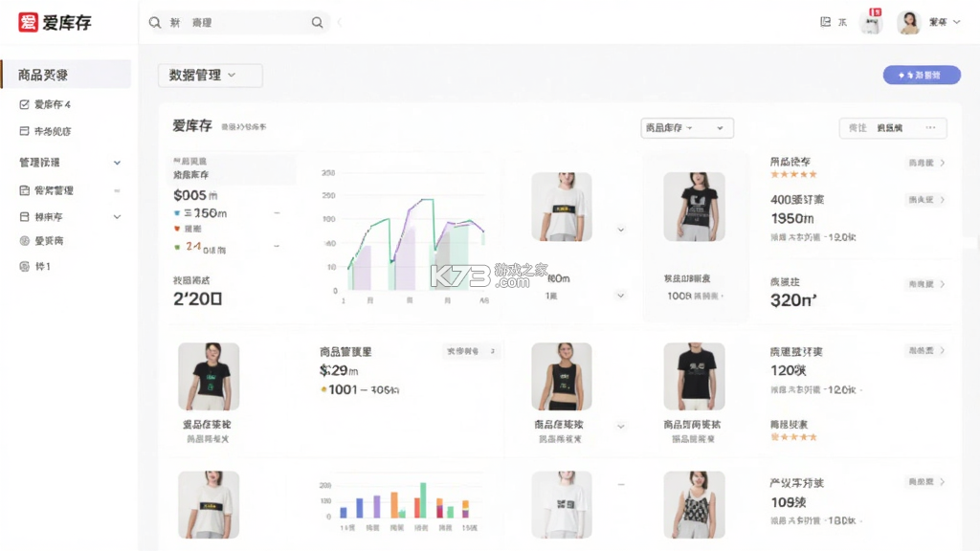Toggle the dash beside the blue 150m legend row

click(x=277, y=213)
